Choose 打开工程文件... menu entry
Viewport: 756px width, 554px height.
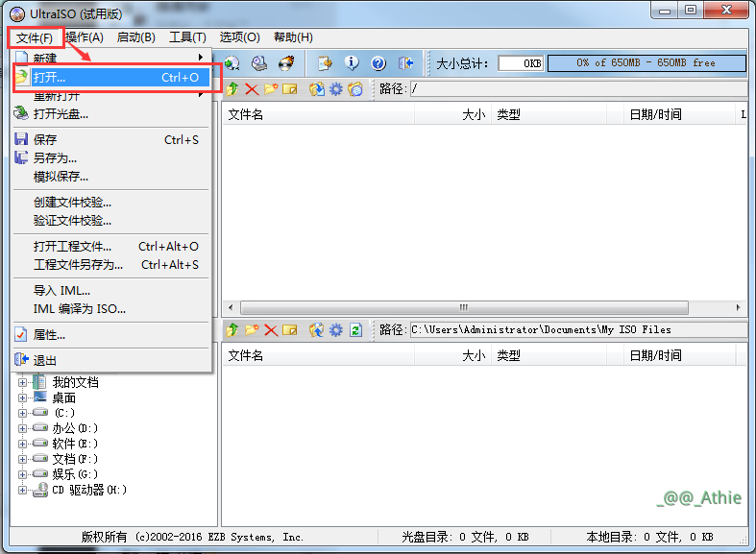[111, 247]
